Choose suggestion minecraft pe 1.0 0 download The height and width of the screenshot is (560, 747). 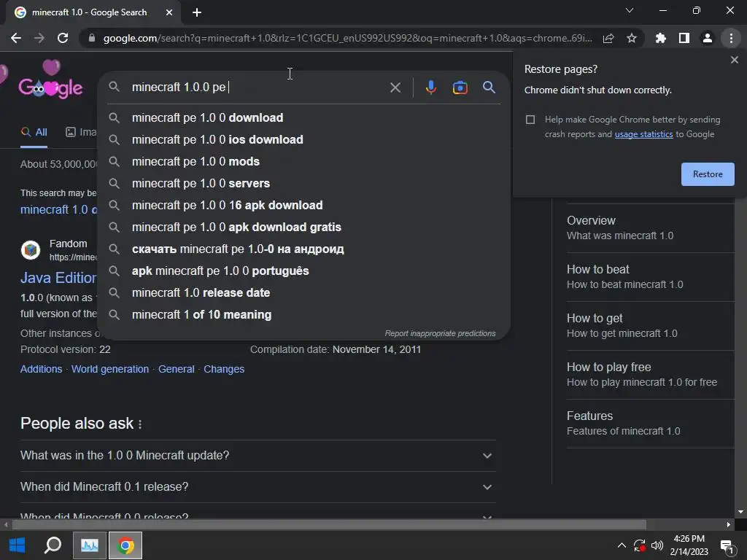304,117
